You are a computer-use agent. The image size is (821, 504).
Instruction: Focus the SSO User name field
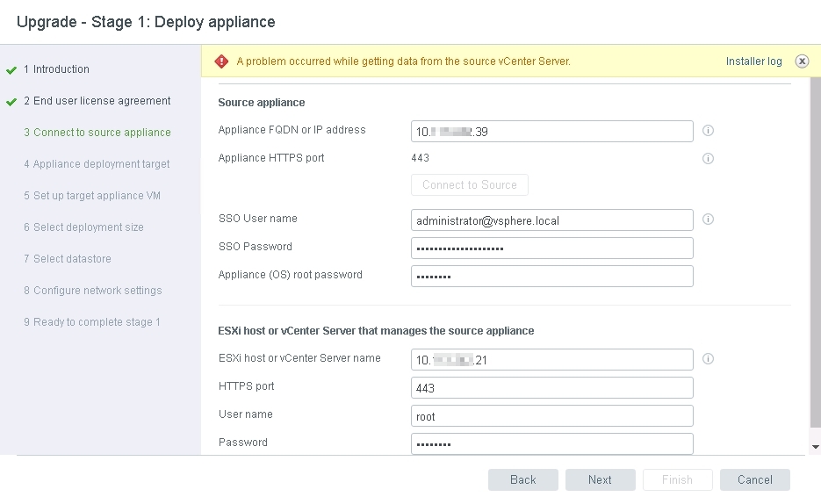point(552,220)
